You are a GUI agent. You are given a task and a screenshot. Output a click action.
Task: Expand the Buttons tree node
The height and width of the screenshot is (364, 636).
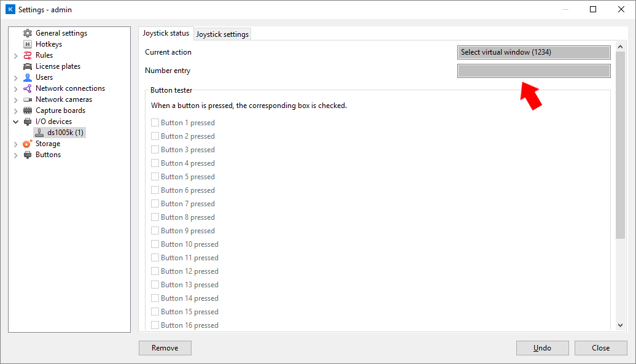(x=16, y=155)
